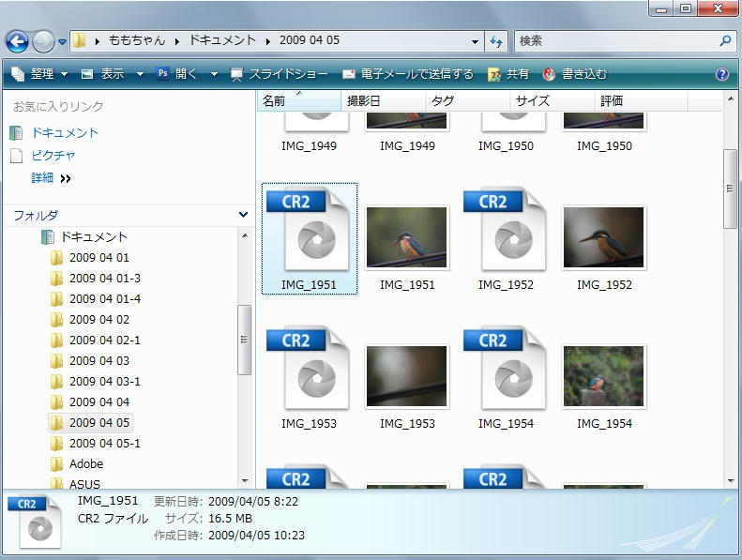Screen dimensions: 742x560
Task: Select the IMG_1954 CR2 raw file icon
Action: click(x=505, y=369)
